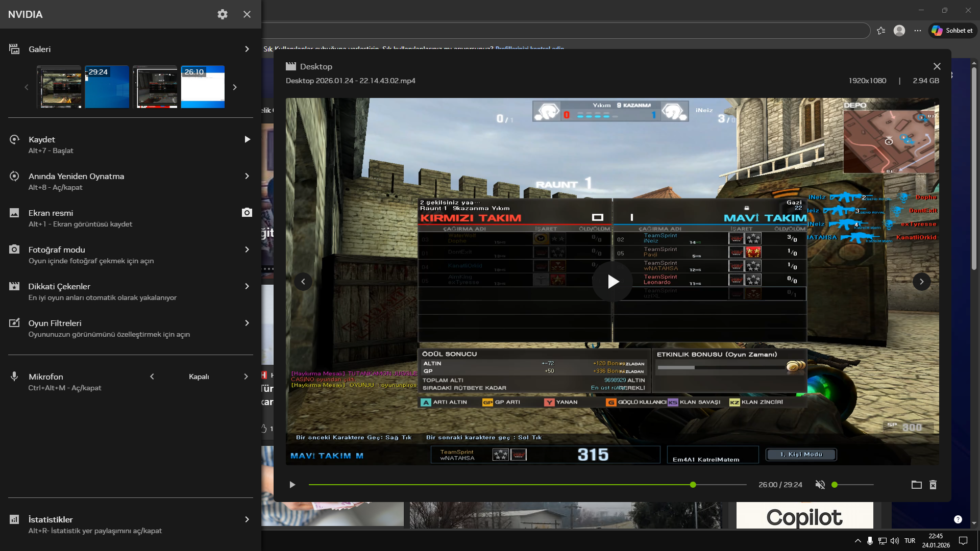Open taskbar clock 22:45

coord(936,541)
